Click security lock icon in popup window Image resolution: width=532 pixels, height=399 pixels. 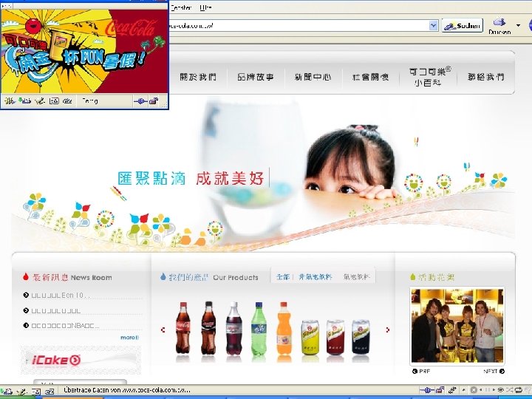(154, 100)
